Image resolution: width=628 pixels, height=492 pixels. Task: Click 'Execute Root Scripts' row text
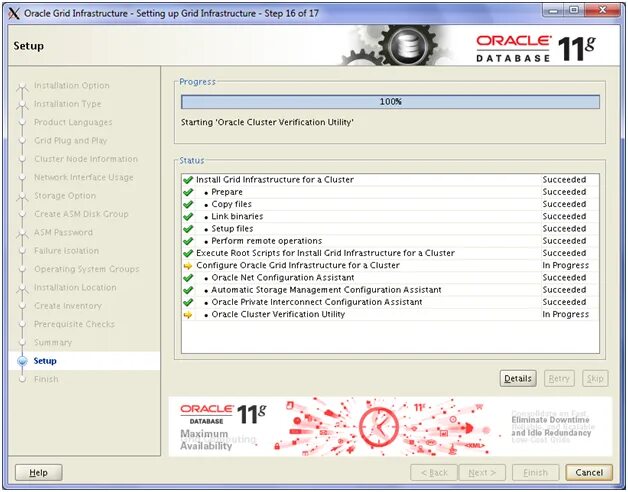pos(326,253)
